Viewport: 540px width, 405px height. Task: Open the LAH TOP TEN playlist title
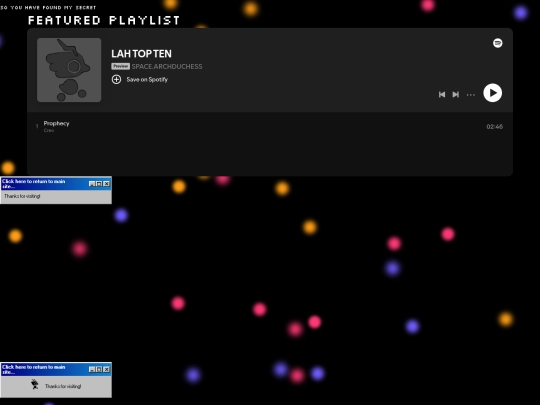click(x=141, y=54)
